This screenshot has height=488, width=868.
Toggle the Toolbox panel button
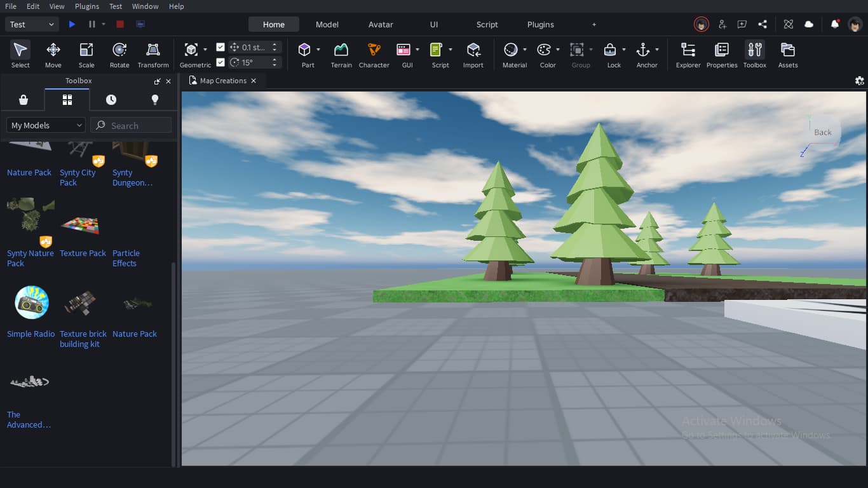pos(755,55)
